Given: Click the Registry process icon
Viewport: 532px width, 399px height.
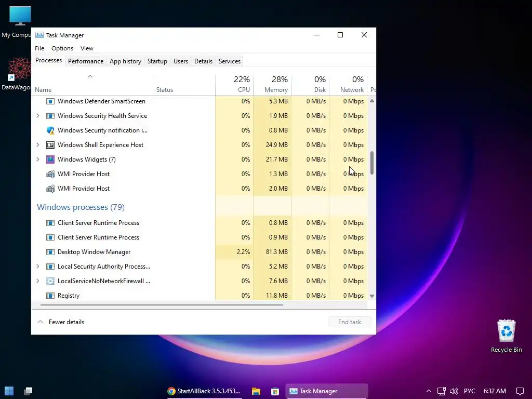Looking at the screenshot, I should coord(50,296).
